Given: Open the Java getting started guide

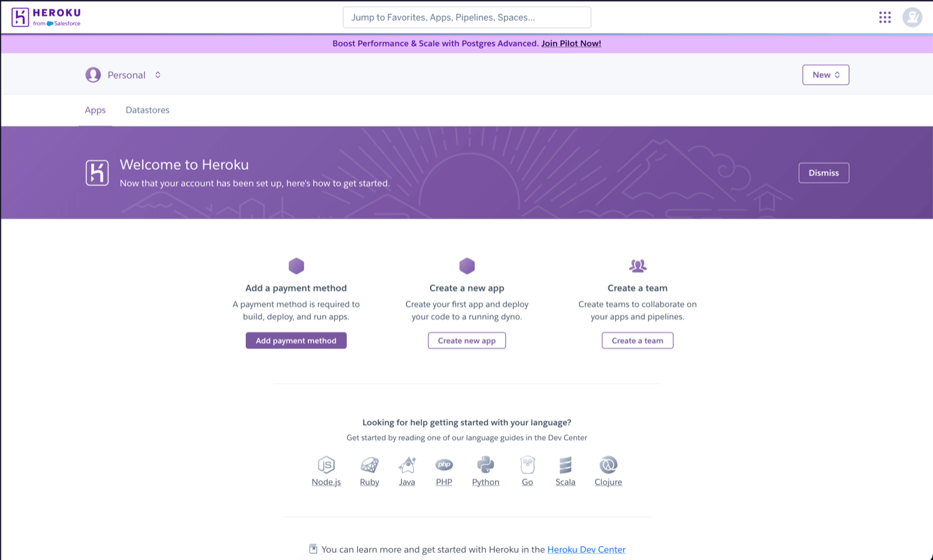Looking at the screenshot, I should pos(407,471).
